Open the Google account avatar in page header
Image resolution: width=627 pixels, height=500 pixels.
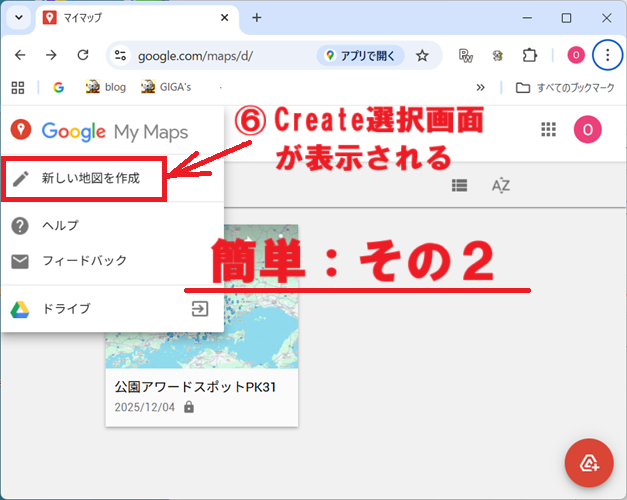coord(587,129)
